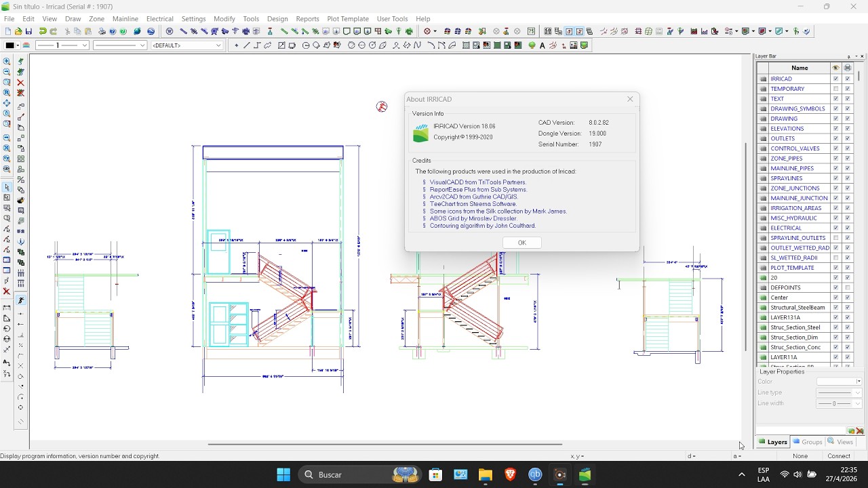Switch to the Views tab
The image size is (868, 488).
point(840,442)
